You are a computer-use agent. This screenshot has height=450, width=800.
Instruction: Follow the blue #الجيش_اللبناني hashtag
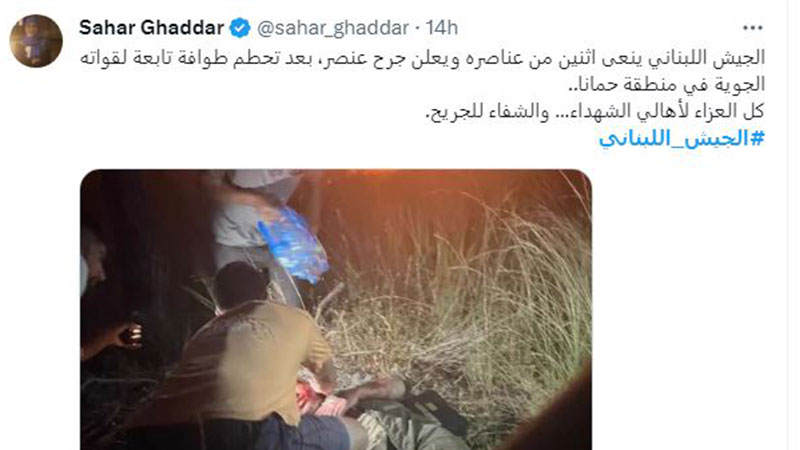(682, 138)
